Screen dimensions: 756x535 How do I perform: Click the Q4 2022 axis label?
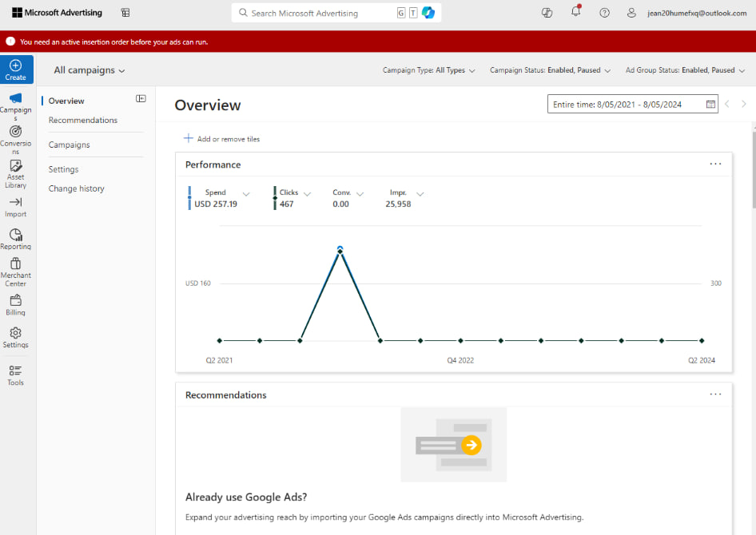pos(460,361)
